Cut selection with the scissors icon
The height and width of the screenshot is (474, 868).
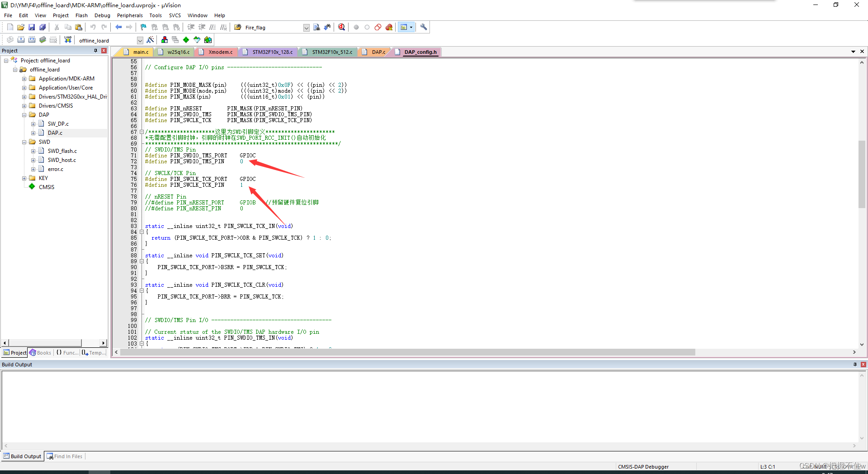tap(57, 27)
